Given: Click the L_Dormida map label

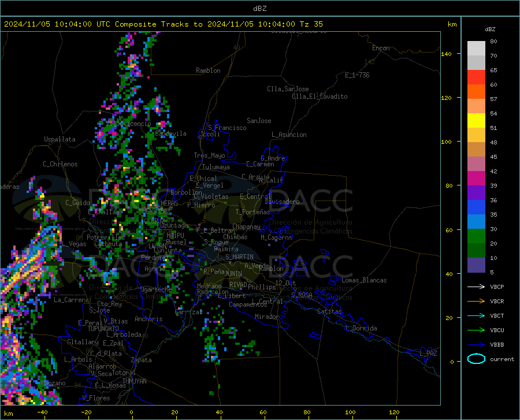Looking at the screenshot, I should pos(361,329).
